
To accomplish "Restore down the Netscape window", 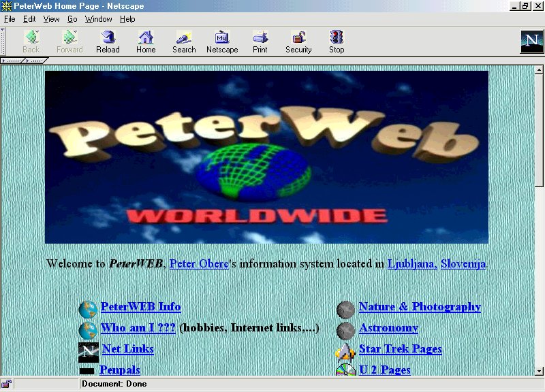I will pyautogui.click(x=525, y=6).
